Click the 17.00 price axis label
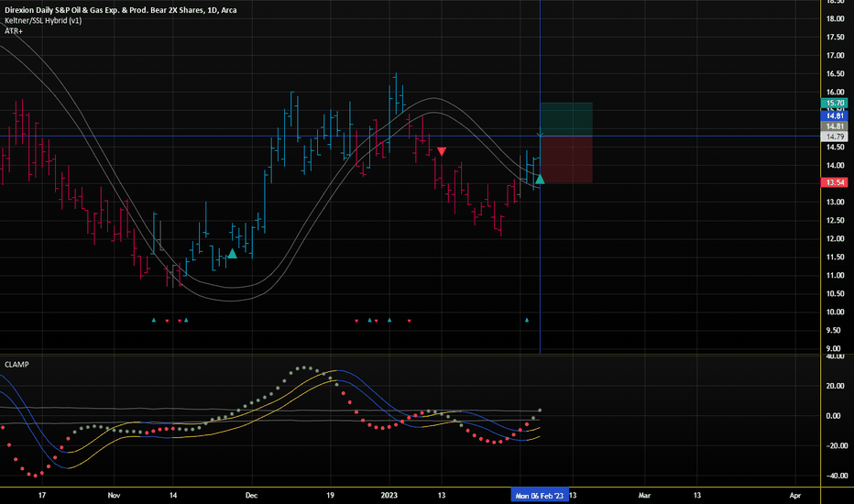The height and width of the screenshot is (504, 854). click(x=836, y=56)
